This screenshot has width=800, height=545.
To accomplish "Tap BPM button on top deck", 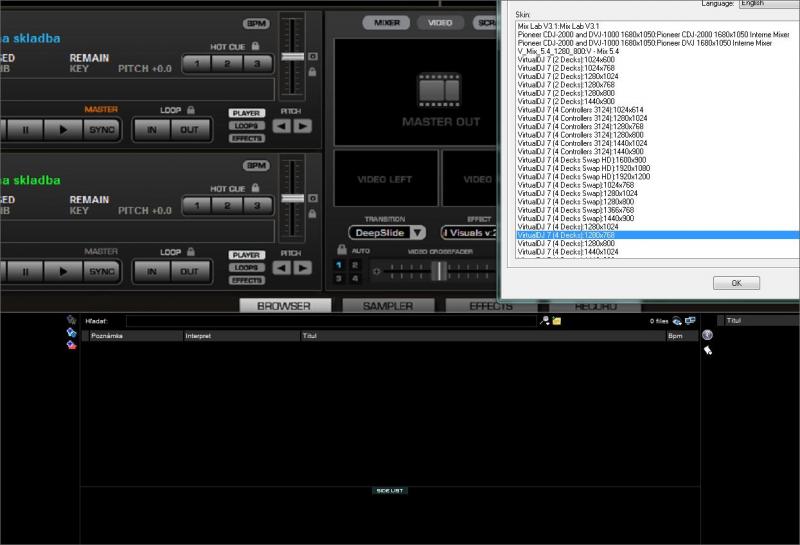I will pyautogui.click(x=256, y=23).
